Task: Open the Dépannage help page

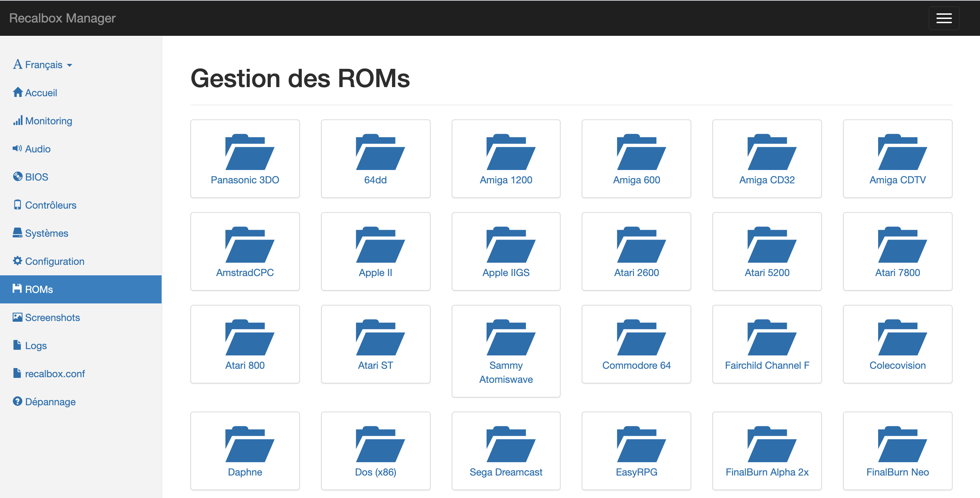Action: [x=81, y=402]
